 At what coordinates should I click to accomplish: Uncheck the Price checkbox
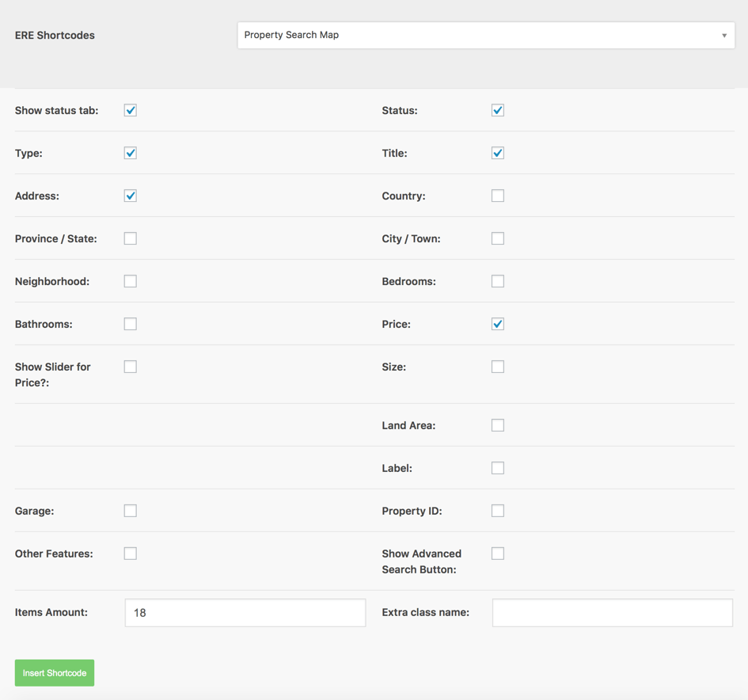pos(498,324)
